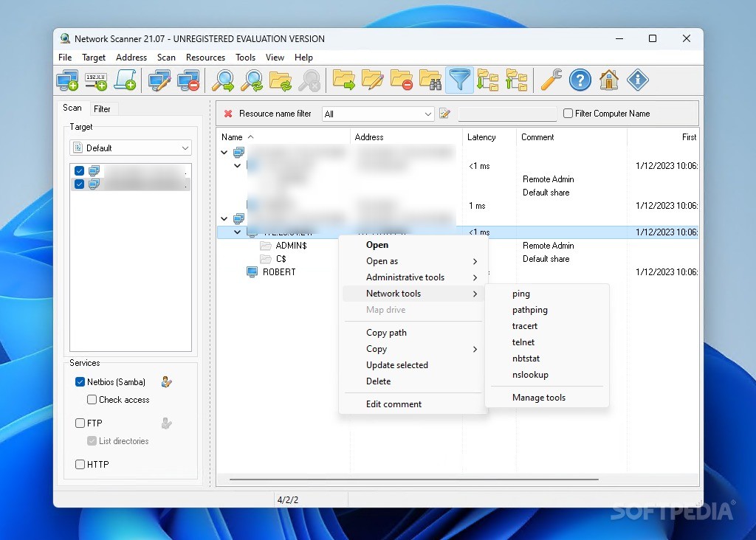
Task: Toggle Filter Computer Name checkbox
Action: (x=568, y=114)
